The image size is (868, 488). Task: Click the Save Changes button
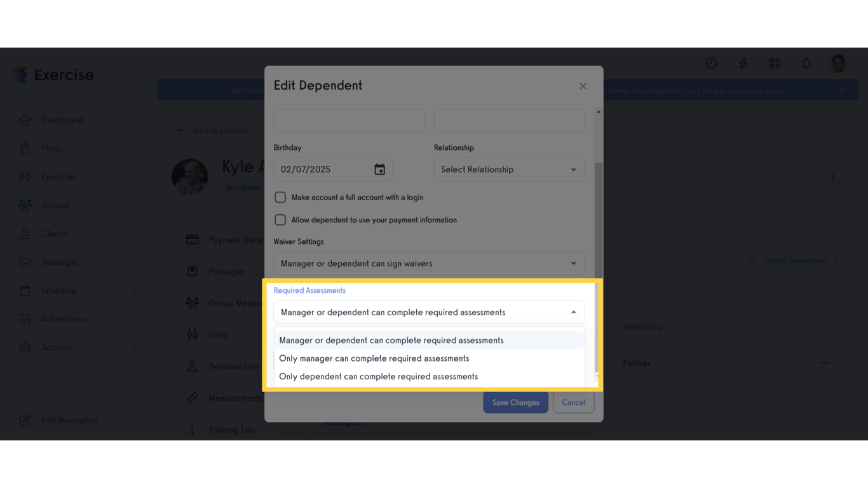click(515, 402)
